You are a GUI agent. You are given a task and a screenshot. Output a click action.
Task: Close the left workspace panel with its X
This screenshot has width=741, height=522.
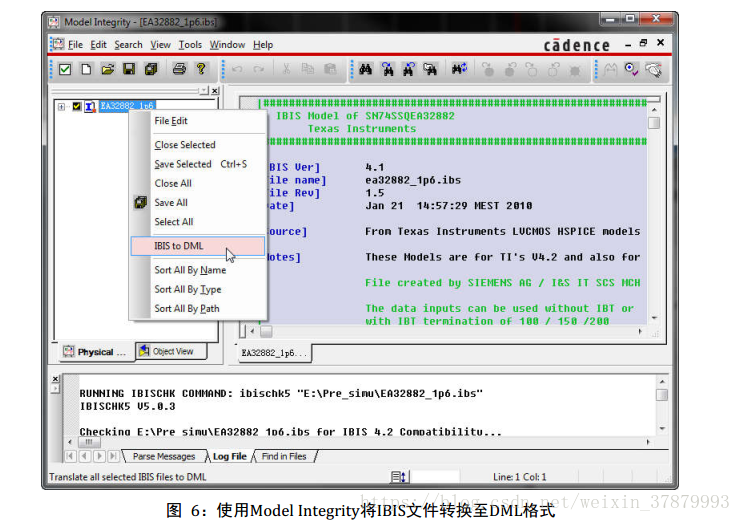pyautogui.click(x=215, y=90)
